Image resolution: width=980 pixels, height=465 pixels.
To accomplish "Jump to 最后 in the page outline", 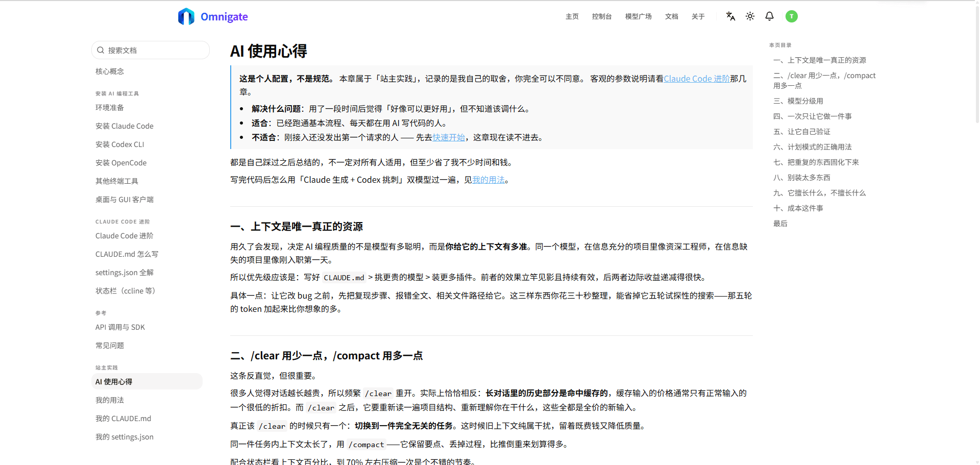I will (x=780, y=224).
